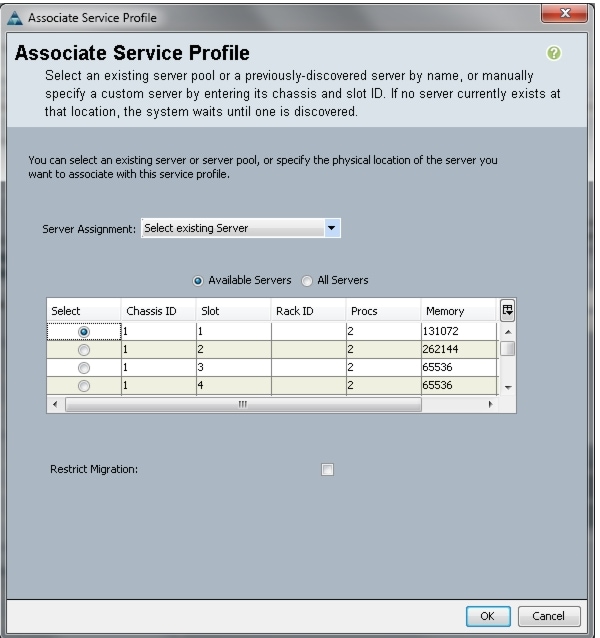Close the Associate Service Profile dialog
The height and width of the screenshot is (638, 600).
pyautogui.click(x=564, y=13)
